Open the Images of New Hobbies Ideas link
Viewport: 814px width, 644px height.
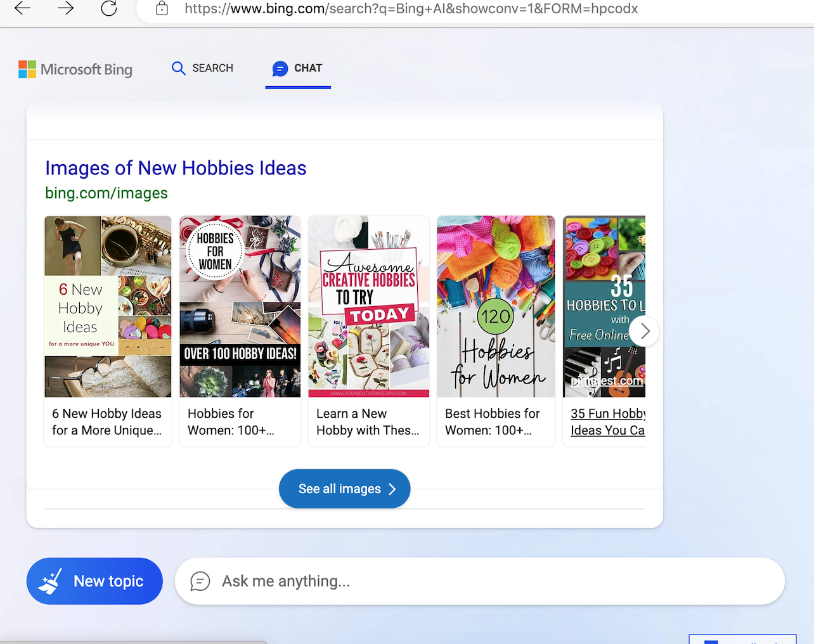tap(176, 168)
